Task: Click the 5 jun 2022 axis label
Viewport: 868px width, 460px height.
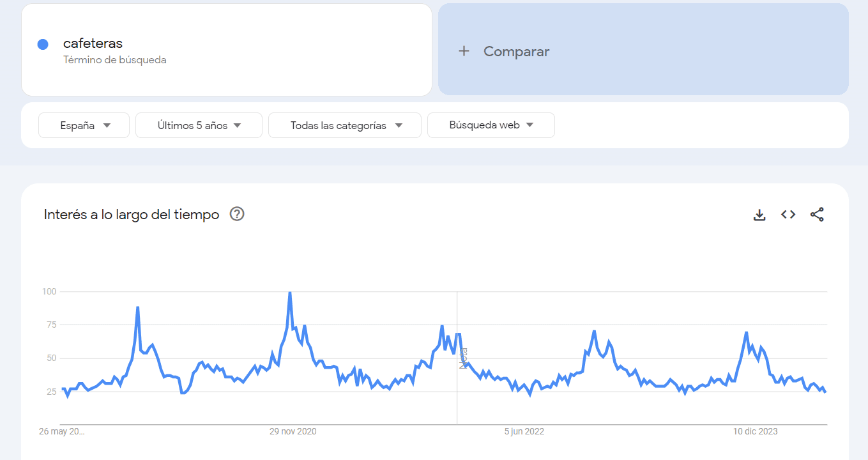Action: tap(524, 431)
